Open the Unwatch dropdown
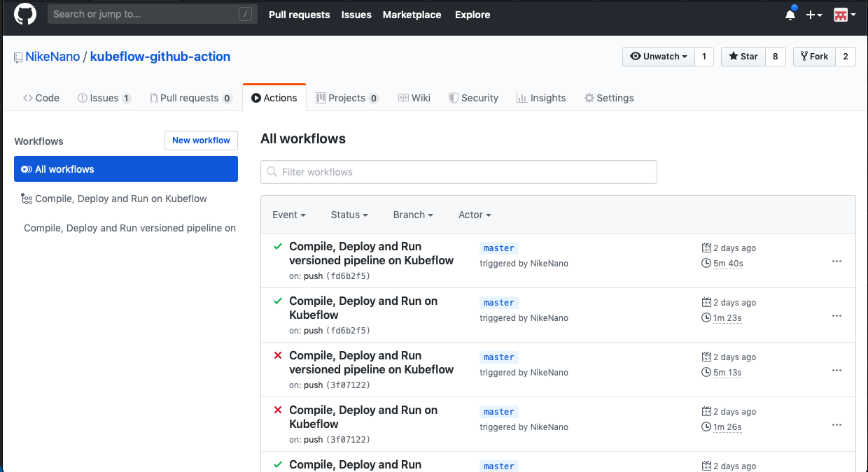Viewport: 868px width, 472px height. [659, 57]
